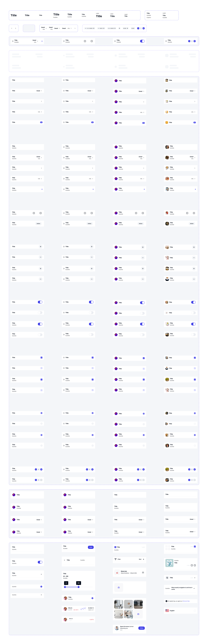Click the verified checkmark icon before the agreement text
The width and height of the screenshot is (208, 644).
pyautogui.click(x=166, y=601)
